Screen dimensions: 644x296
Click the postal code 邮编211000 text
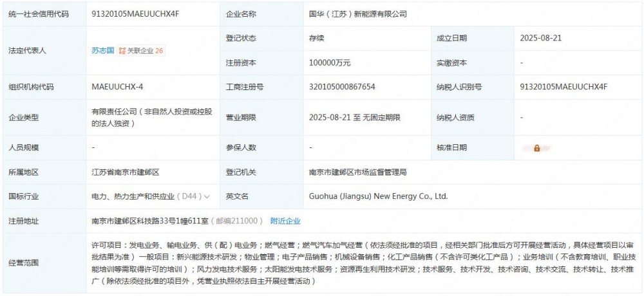pos(236,221)
